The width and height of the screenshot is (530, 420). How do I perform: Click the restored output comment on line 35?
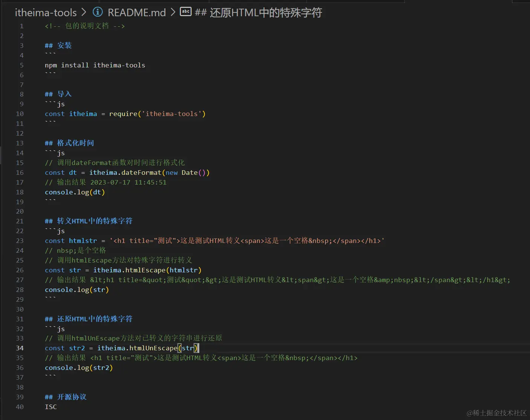(x=201, y=358)
